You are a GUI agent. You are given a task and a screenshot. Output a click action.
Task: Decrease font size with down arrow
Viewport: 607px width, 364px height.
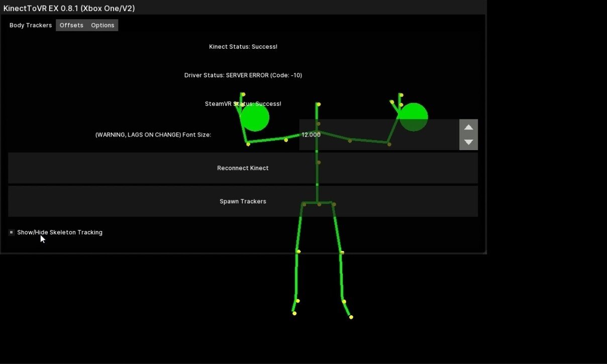click(468, 142)
